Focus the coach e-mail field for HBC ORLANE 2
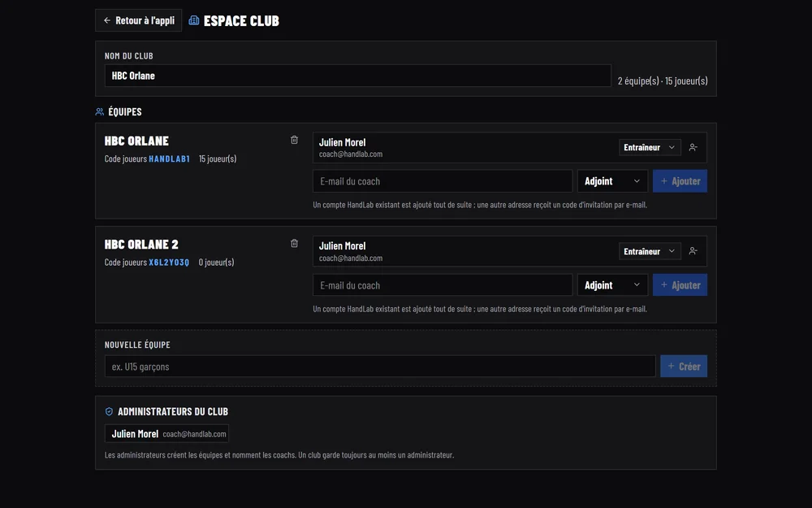Screen dimensions: 812x508 [443, 285]
